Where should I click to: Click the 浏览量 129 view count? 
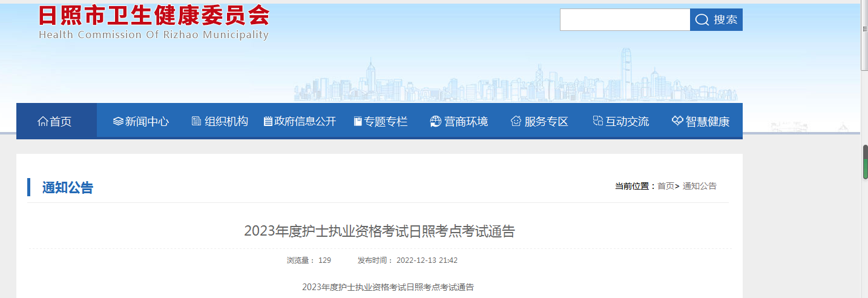(x=309, y=260)
